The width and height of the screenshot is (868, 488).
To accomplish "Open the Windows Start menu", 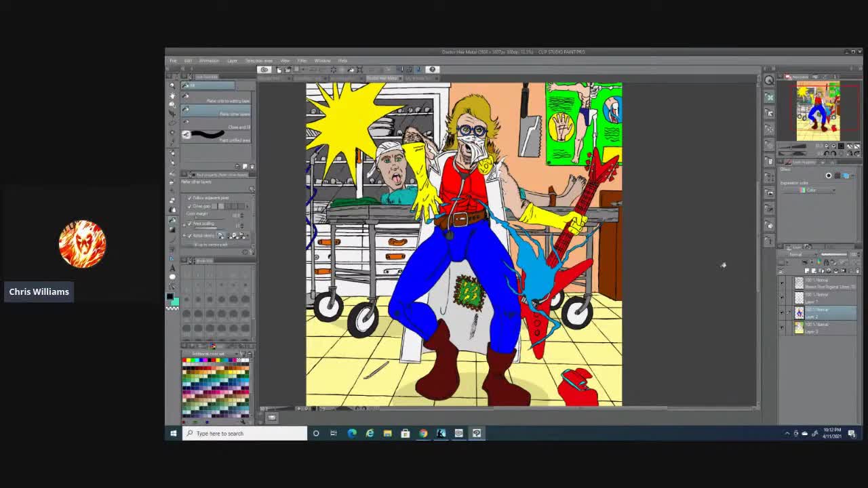I will pos(174,433).
